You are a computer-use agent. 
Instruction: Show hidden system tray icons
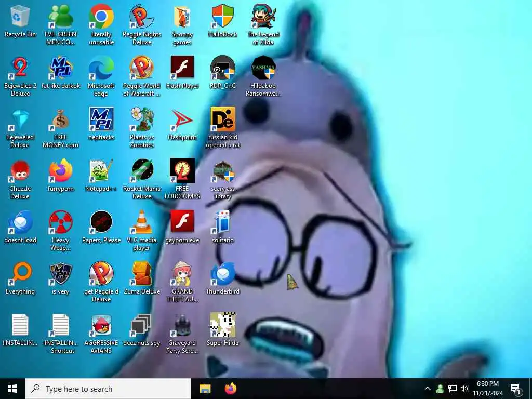[428, 389]
